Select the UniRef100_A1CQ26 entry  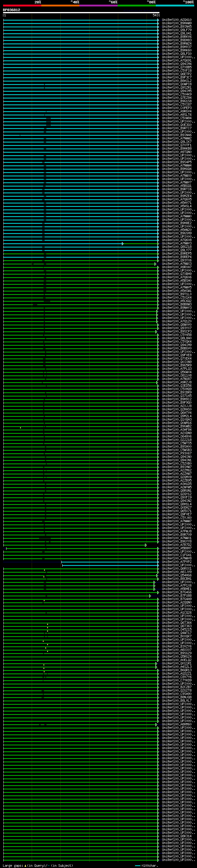click(176, 612)
